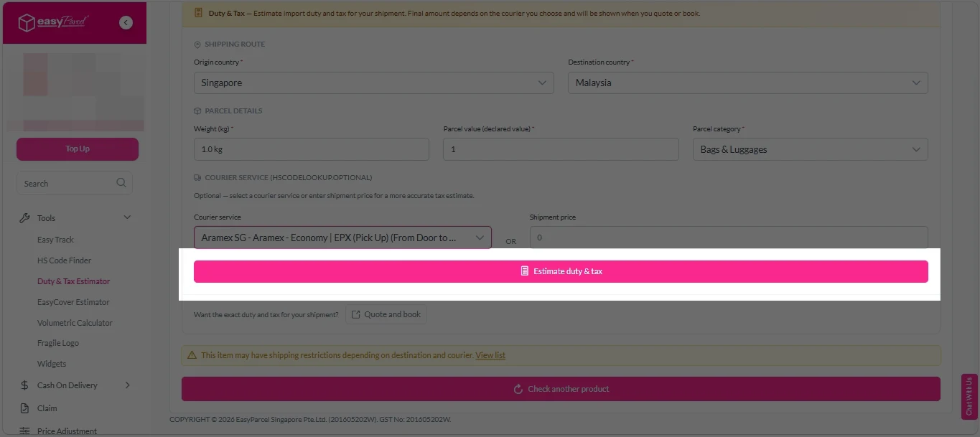Open the Destination country dropdown
This screenshot has height=437, width=980.
click(x=747, y=83)
